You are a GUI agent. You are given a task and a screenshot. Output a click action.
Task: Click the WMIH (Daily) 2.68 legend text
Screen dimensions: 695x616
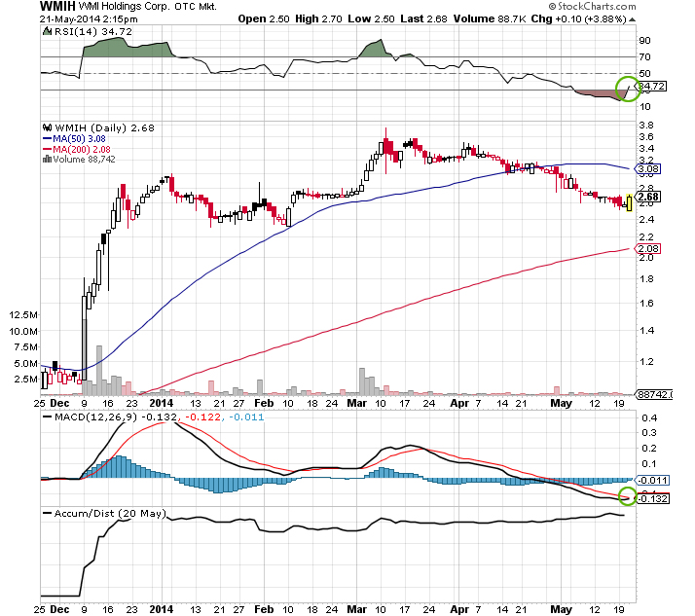tap(104, 128)
